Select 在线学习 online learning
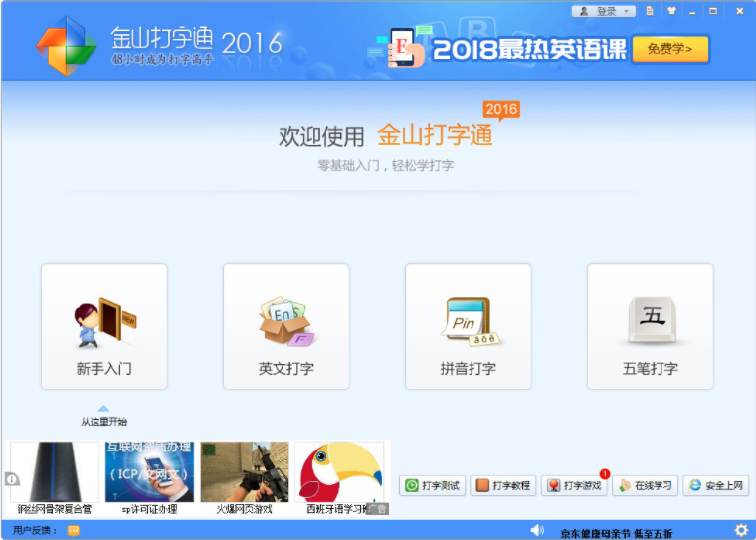756x540 pixels. 645,486
